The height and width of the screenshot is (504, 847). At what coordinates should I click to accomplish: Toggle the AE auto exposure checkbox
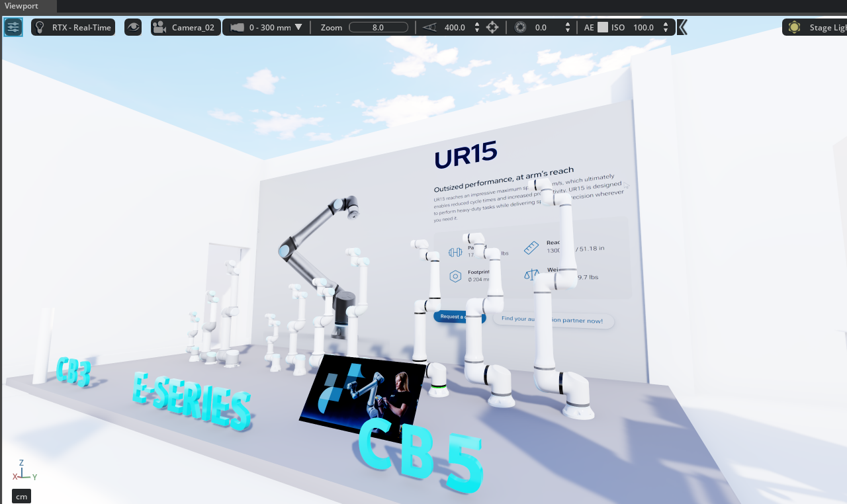[603, 27]
